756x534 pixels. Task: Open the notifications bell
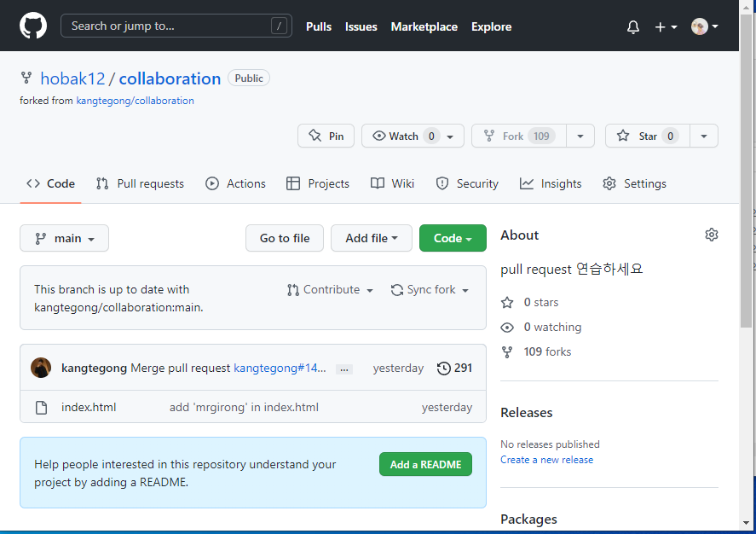[x=633, y=27]
